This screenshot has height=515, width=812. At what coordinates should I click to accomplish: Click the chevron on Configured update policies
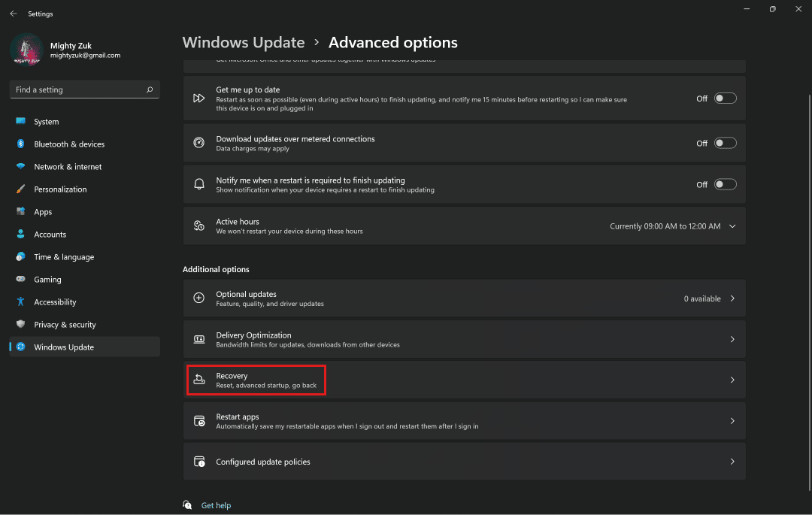click(732, 461)
